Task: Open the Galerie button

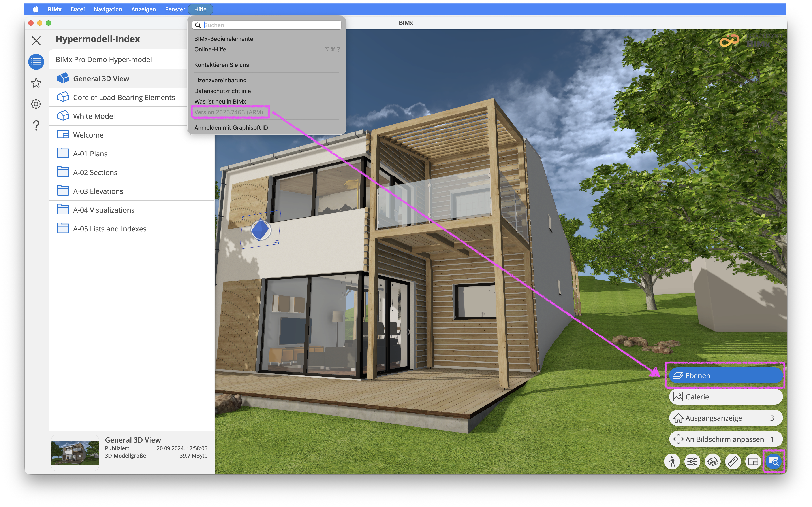Action: click(726, 397)
